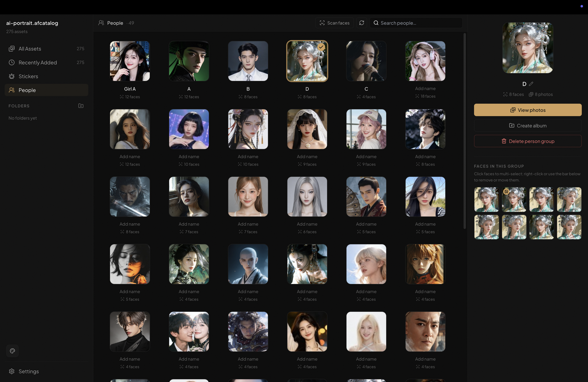588x382 pixels.
Task: Open Recently Added in the sidebar
Action: 46,62
